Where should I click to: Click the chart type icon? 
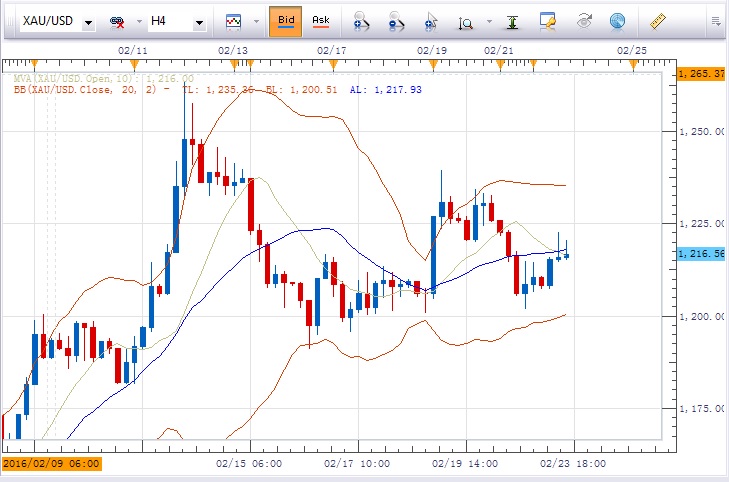pos(233,21)
